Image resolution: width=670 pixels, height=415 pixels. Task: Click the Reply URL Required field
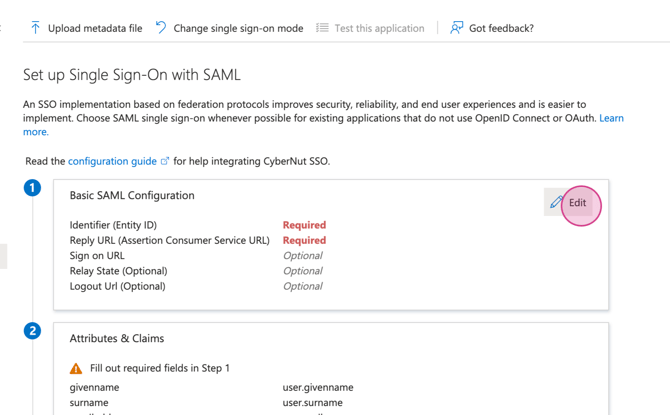304,240
